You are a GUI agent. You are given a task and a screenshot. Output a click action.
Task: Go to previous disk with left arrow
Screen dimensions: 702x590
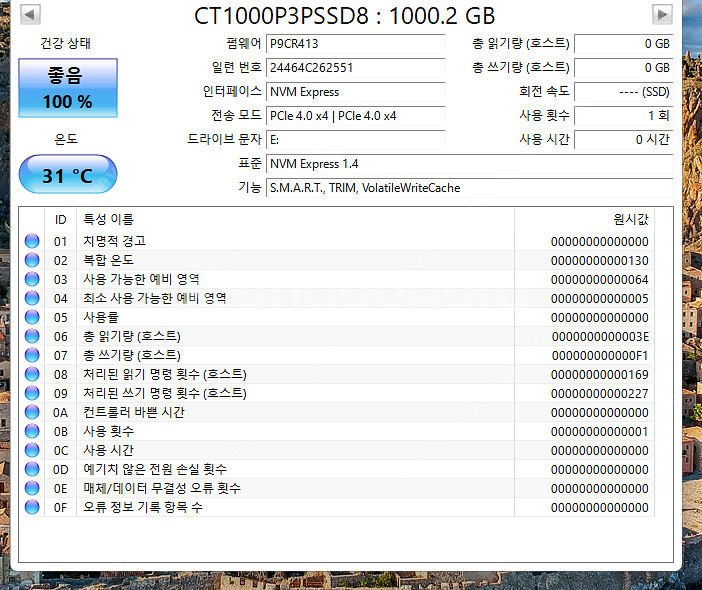[30, 15]
